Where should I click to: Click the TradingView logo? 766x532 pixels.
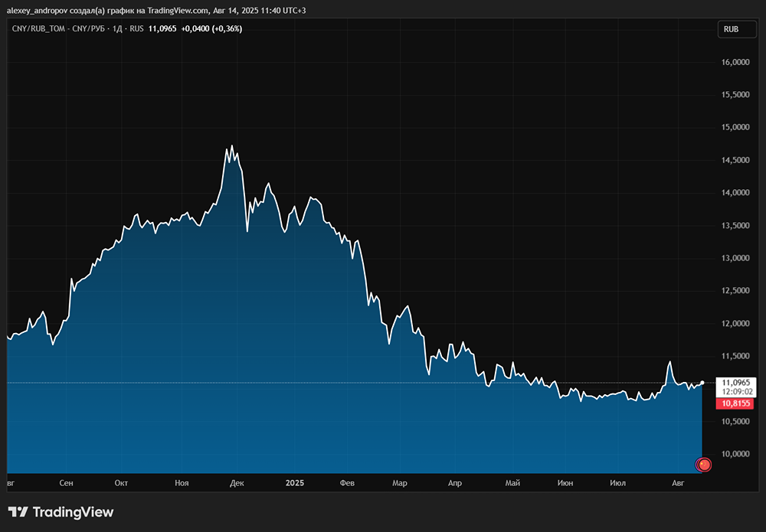click(61, 512)
